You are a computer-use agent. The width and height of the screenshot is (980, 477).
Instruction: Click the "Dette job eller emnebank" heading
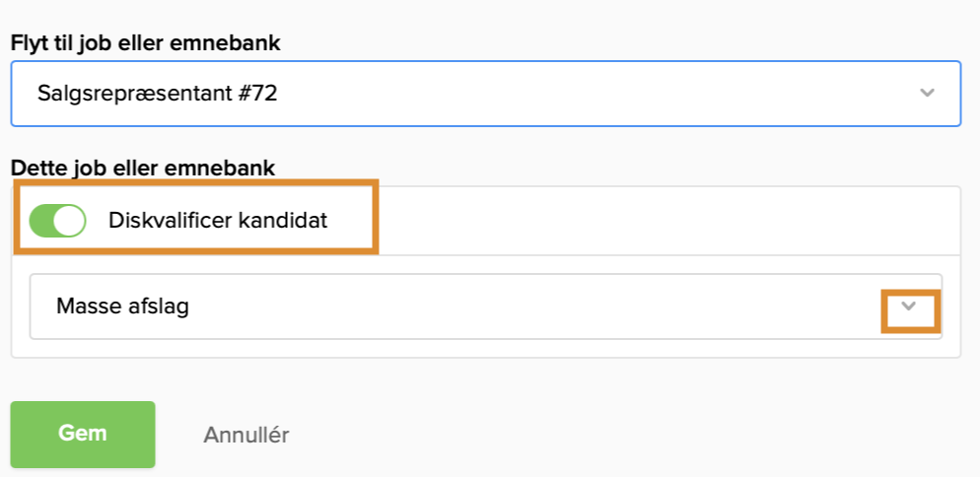point(143,168)
